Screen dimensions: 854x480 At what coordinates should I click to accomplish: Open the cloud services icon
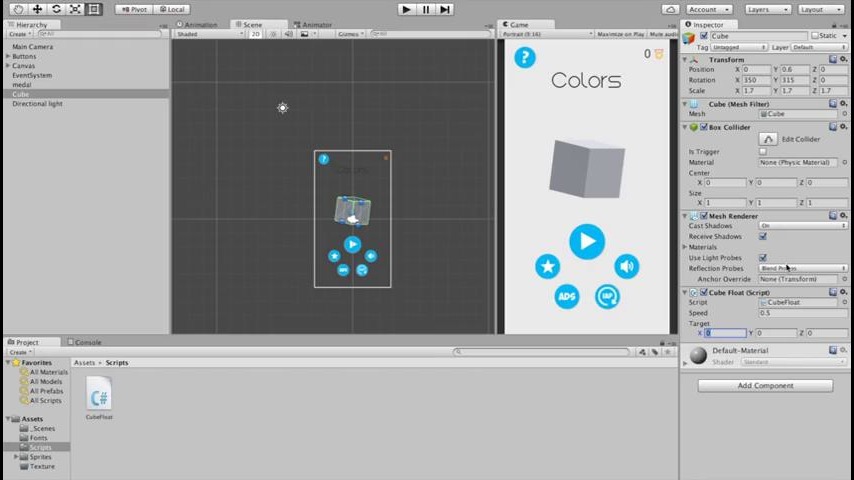671,9
